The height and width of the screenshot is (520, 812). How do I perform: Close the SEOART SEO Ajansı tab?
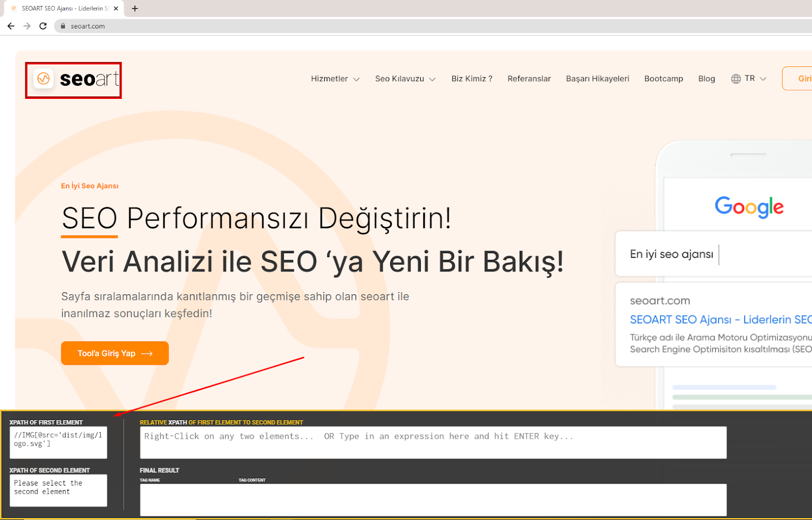116,9
